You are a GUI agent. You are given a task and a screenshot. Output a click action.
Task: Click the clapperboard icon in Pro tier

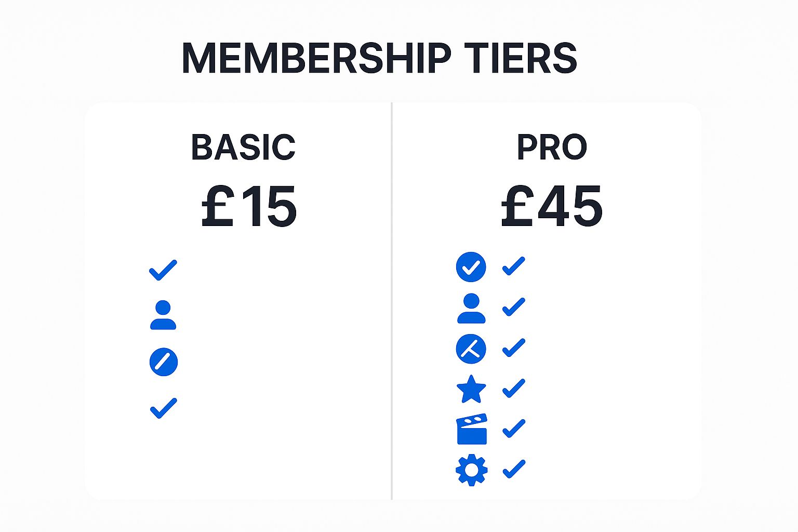pyautogui.click(x=472, y=429)
